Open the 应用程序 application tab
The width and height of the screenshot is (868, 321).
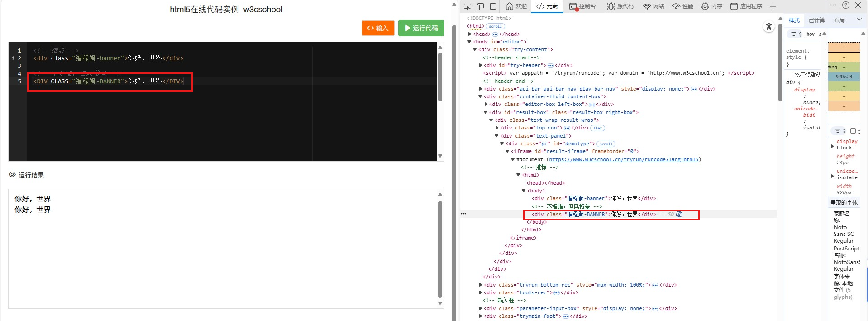click(x=746, y=6)
